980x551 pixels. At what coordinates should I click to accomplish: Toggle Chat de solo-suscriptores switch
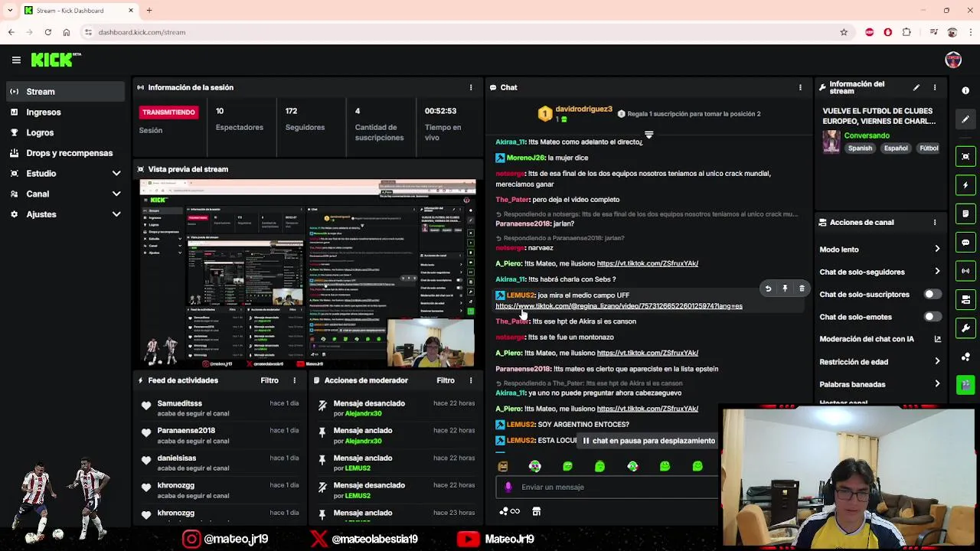(932, 295)
